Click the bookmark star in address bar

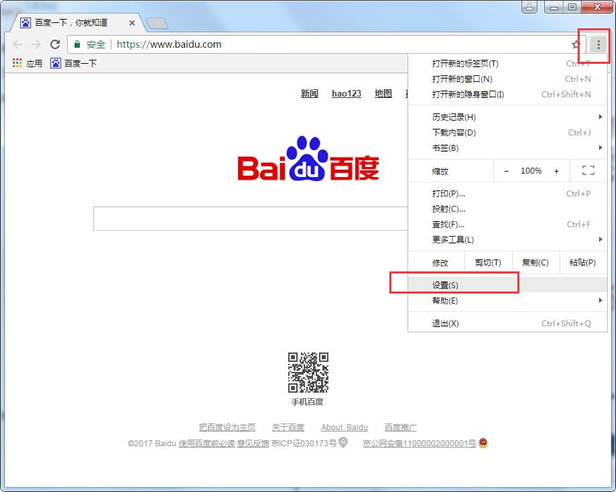576,45
